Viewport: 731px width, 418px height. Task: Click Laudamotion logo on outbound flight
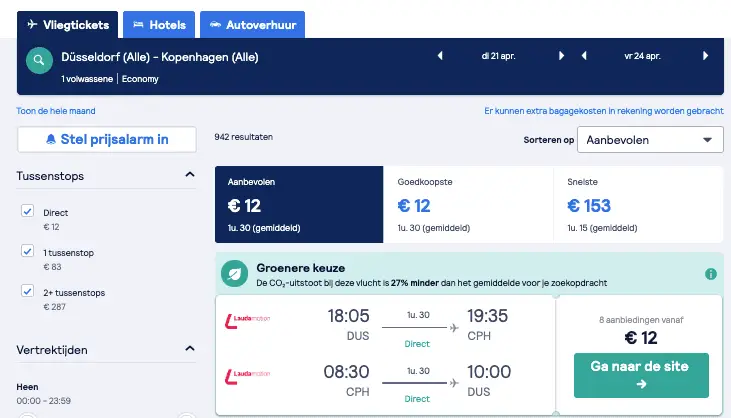[x=248, y=321]
